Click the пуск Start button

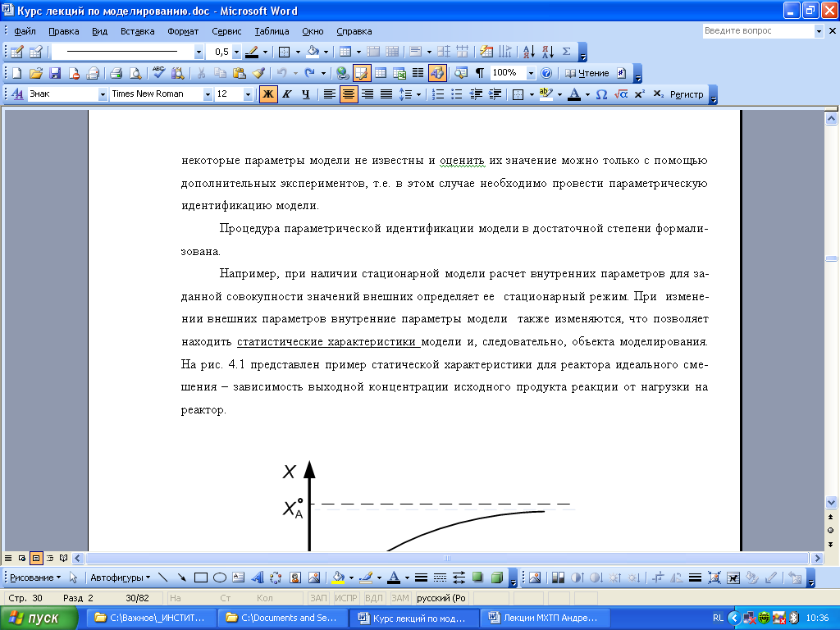[39, 618]
